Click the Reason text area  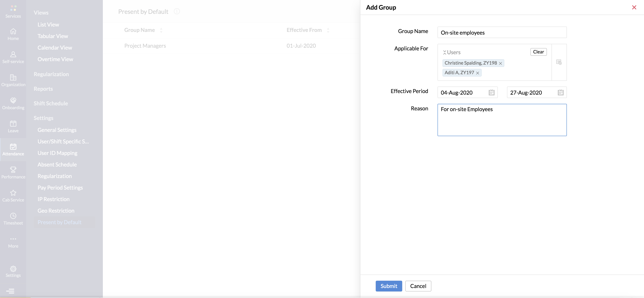coord(502,120)
